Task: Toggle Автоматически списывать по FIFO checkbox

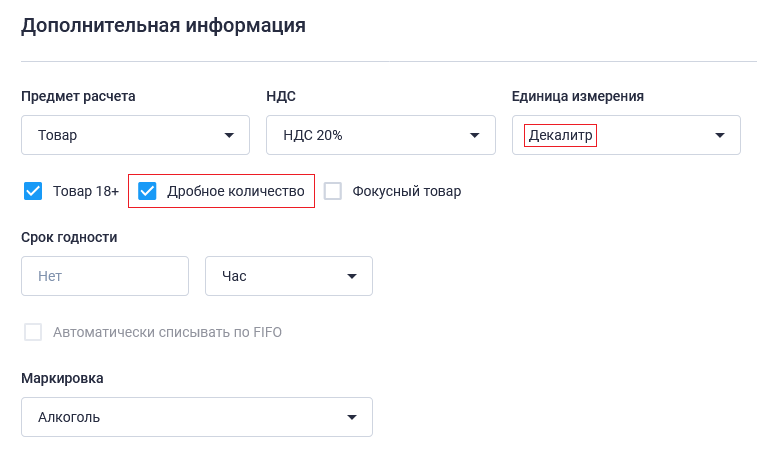Action: (x=33, y=332)
